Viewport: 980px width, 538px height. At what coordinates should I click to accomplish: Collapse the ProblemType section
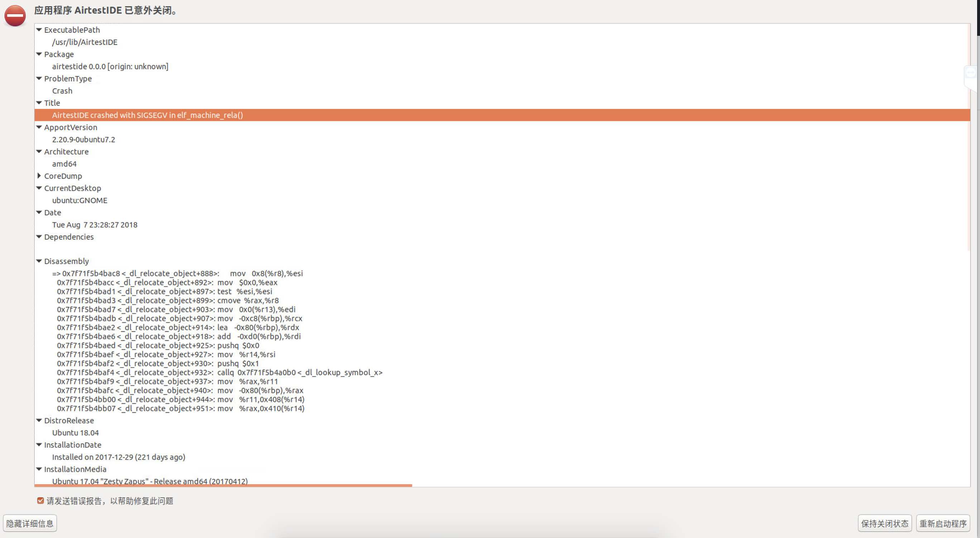pyautogui.click(x=39, y=78)
